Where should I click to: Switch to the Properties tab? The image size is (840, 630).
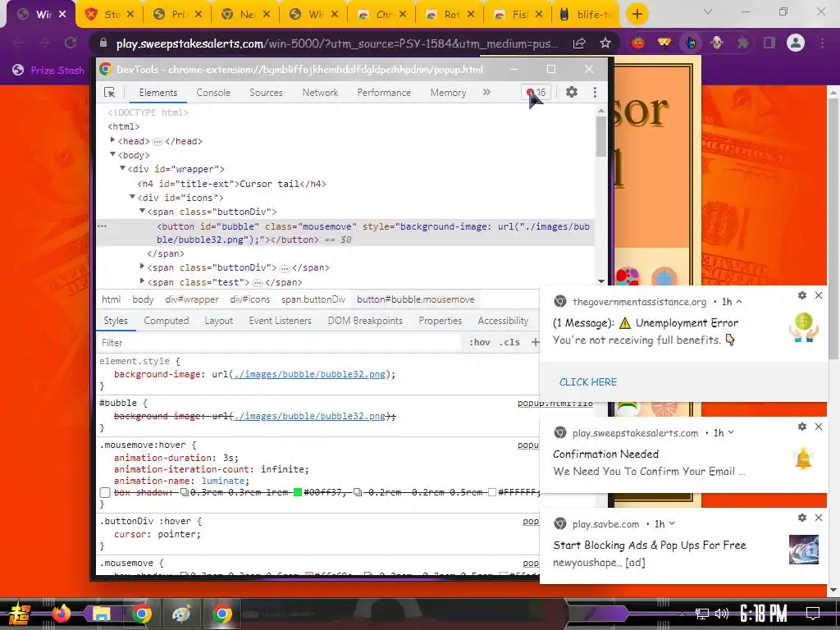coord(441,321)
